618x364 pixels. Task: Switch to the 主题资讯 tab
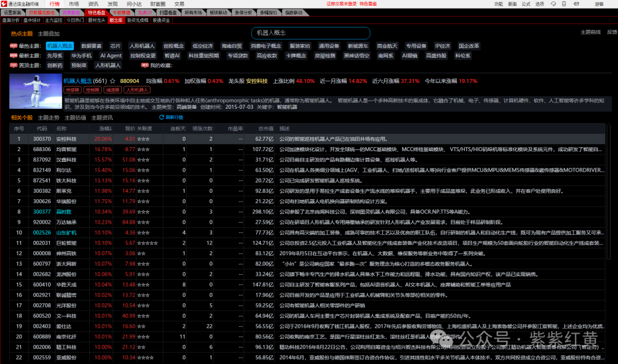click(102, 117)
